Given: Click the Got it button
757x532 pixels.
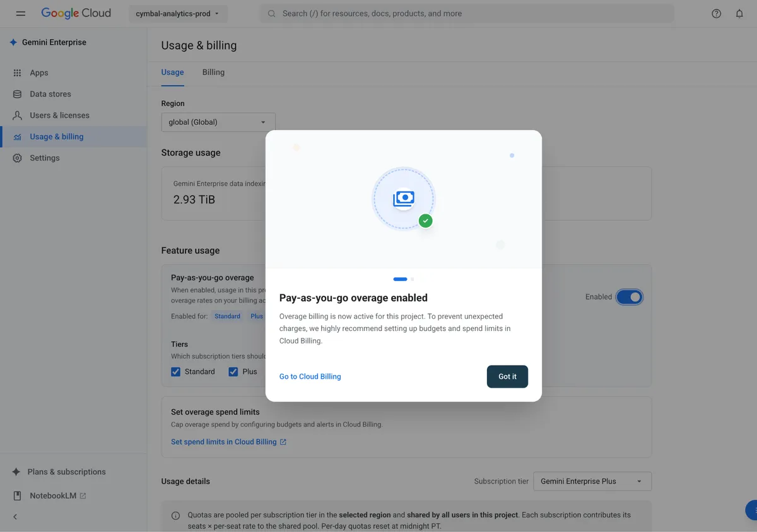Looking at the screenshot, I should click(507, 376).
